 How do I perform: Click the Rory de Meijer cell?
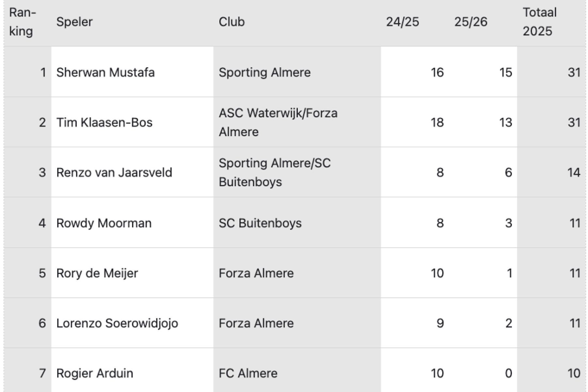(97, 273)
